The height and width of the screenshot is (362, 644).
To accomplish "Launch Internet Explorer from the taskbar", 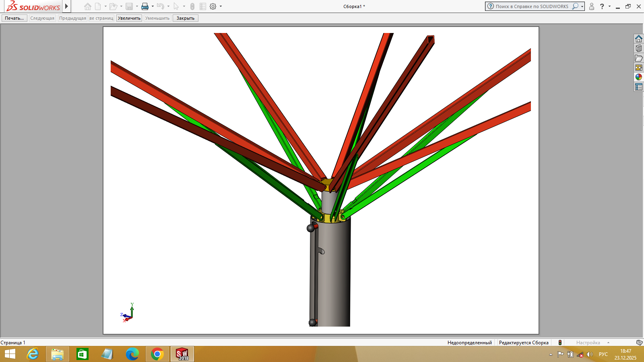I will [x=33, y=354].
